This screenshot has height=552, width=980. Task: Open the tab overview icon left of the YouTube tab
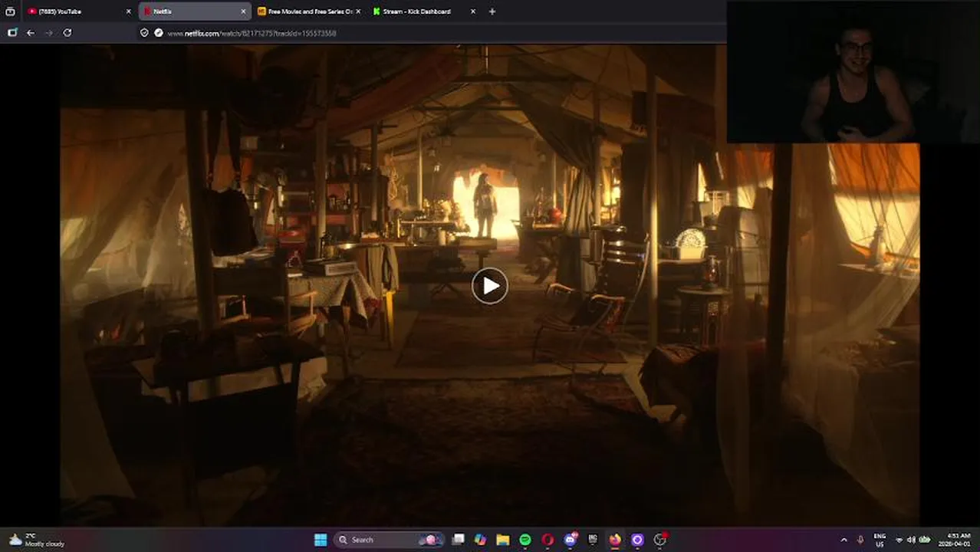10,11
